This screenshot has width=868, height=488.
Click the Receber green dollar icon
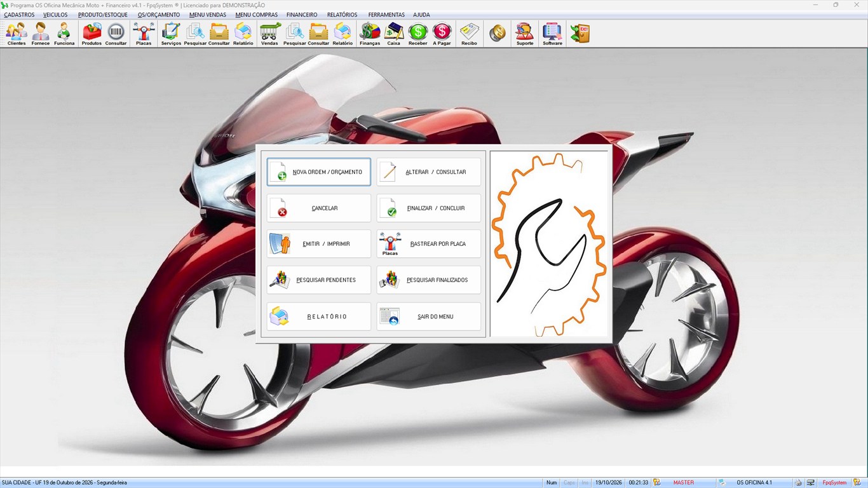418,34
